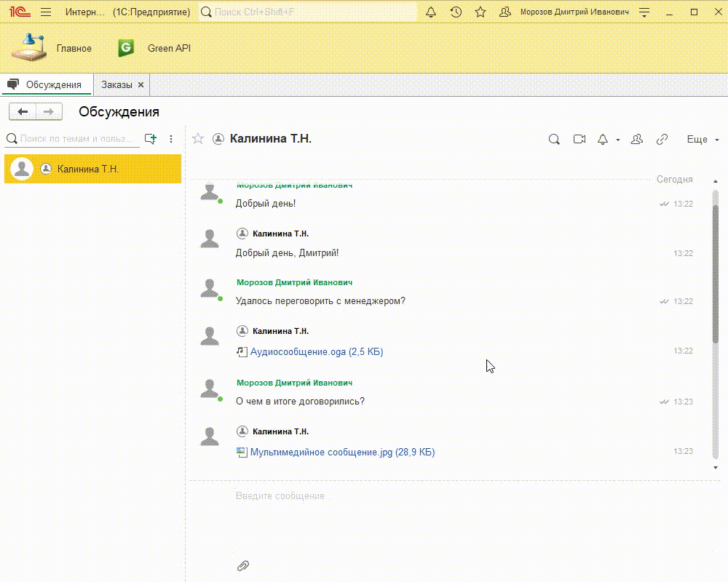Expand the Еще menu
Image resolution: width=728 pixels, height=582 pixels.
tap(703, 140)
